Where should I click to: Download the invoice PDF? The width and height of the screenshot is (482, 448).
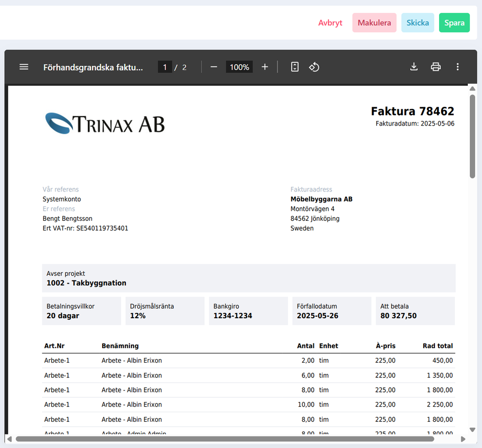[414, 67]
